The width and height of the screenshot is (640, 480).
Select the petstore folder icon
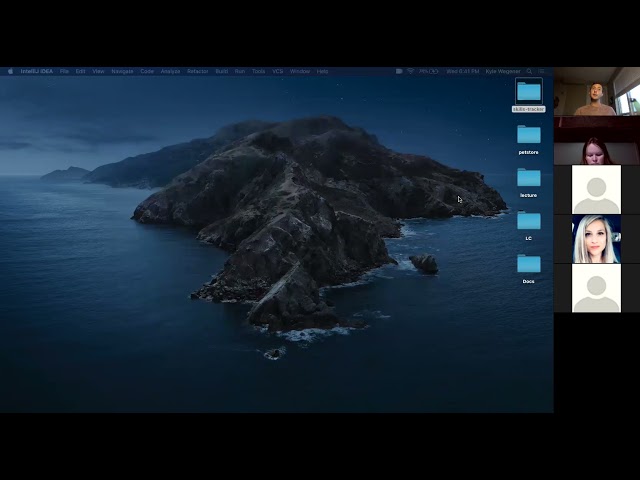529,134
